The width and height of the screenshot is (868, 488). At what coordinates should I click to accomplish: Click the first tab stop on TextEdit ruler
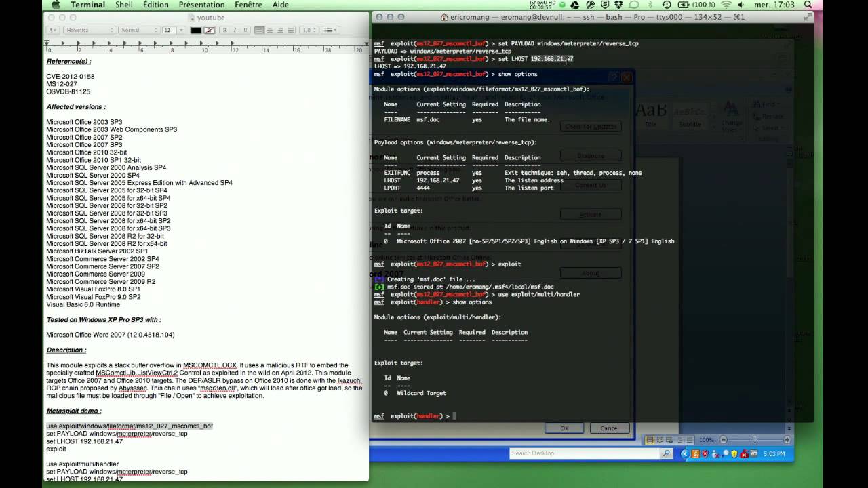63,43
